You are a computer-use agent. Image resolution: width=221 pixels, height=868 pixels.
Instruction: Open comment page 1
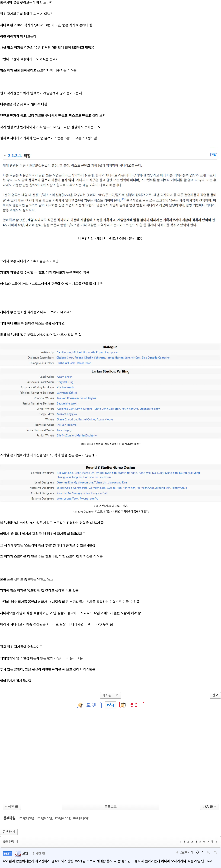(x=184, y=841)
